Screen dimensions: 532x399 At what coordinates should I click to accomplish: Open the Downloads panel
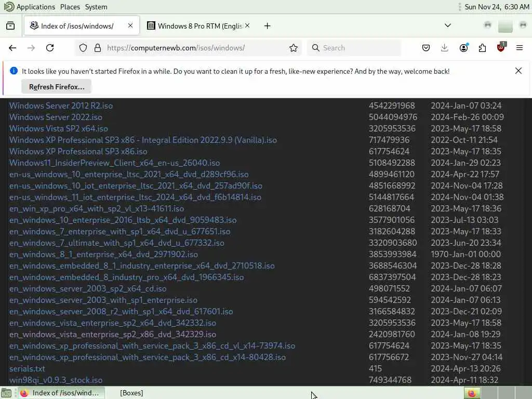[x=445, y=48]
